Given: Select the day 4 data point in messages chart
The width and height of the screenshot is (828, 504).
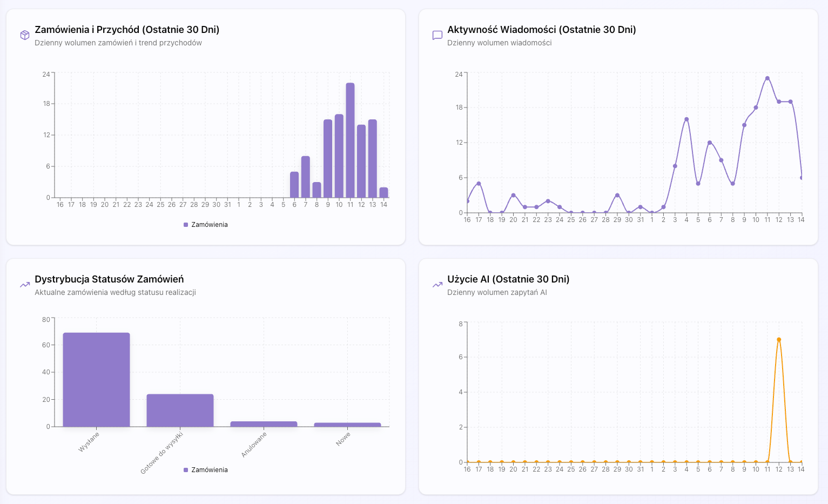Looking at the screenshot, I should tap(686, 119).
